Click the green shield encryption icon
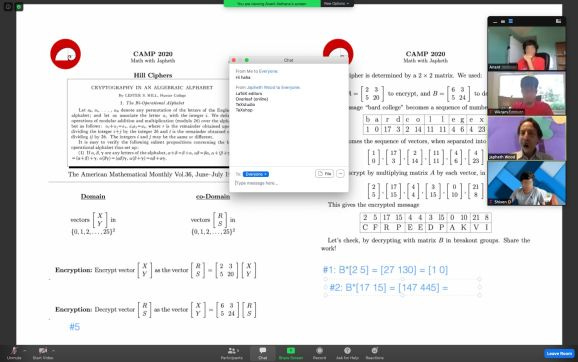 click(19, 7)
